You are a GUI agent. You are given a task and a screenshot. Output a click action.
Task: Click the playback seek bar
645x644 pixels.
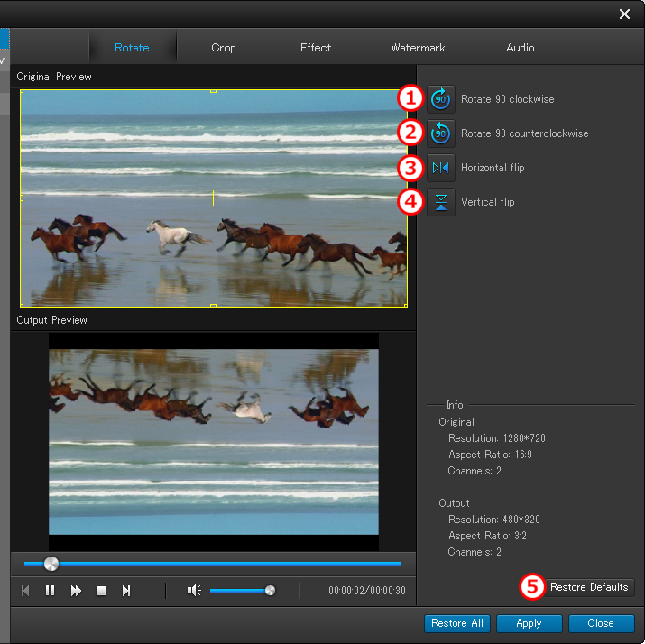pyautogui.click(x=226, y=564)
